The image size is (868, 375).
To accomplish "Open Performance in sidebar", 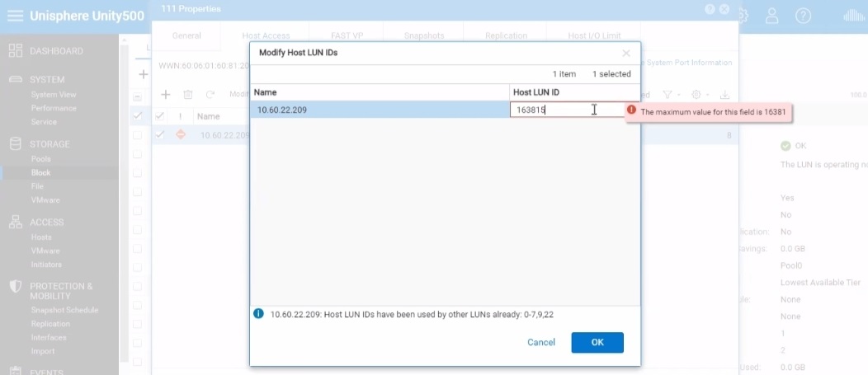I will pyautogui.click(x=54, y=108).
